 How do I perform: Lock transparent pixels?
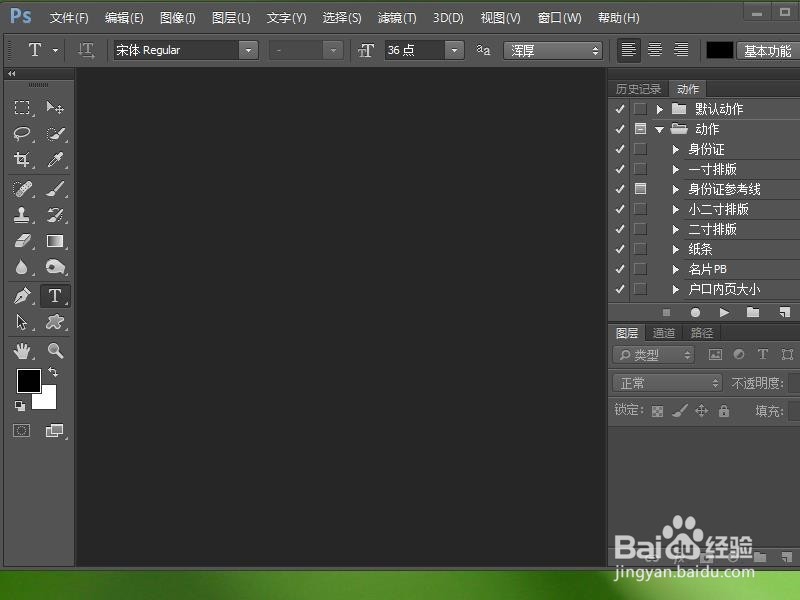point(658,411)
